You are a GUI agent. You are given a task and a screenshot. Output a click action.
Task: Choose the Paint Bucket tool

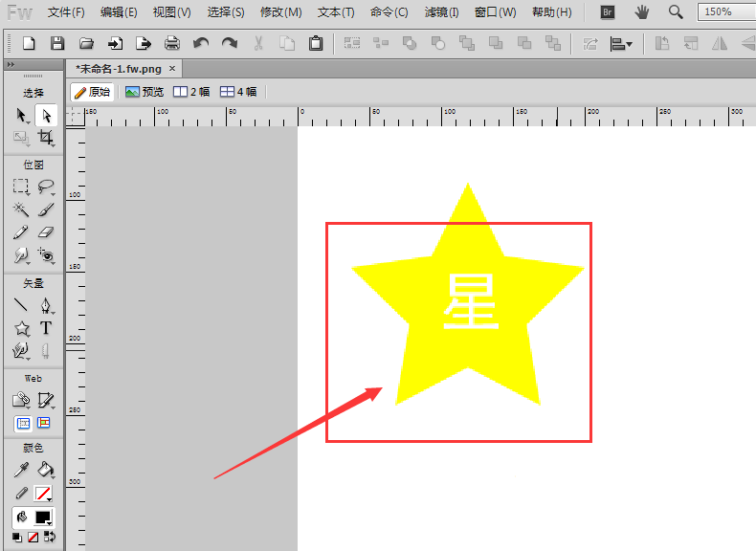(45, 470)
